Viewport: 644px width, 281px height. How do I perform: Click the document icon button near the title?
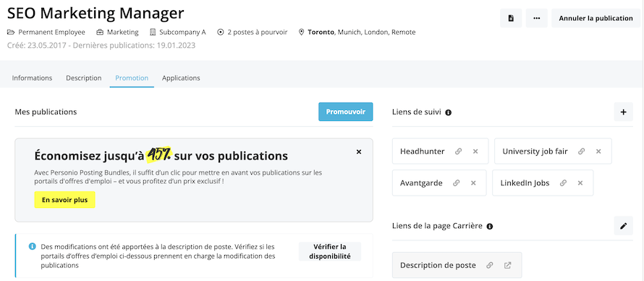(x=511, y=18)
